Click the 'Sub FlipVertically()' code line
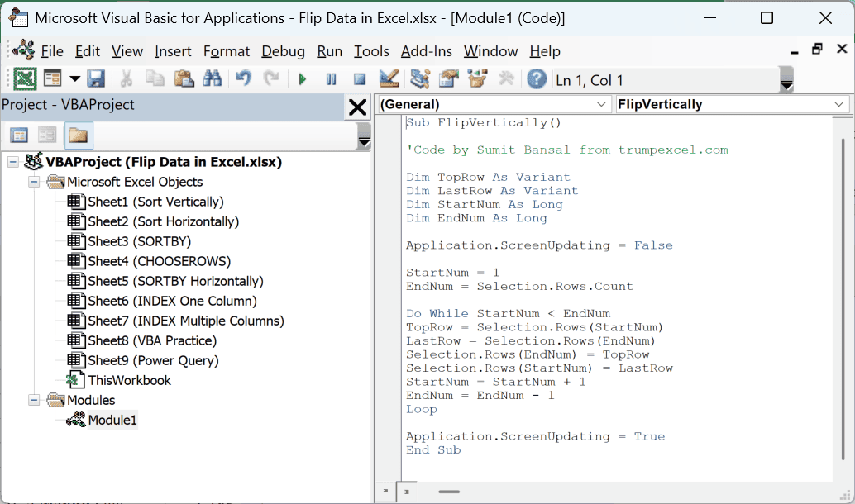This screenshot has width=855, height=504. coord(483,122)
